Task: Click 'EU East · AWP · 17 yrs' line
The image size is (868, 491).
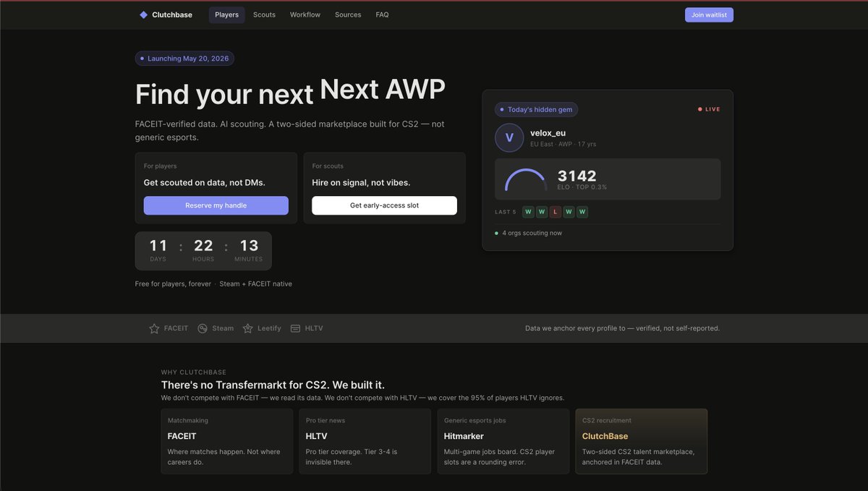Action: pyautogui.click(x=563, y=144)
